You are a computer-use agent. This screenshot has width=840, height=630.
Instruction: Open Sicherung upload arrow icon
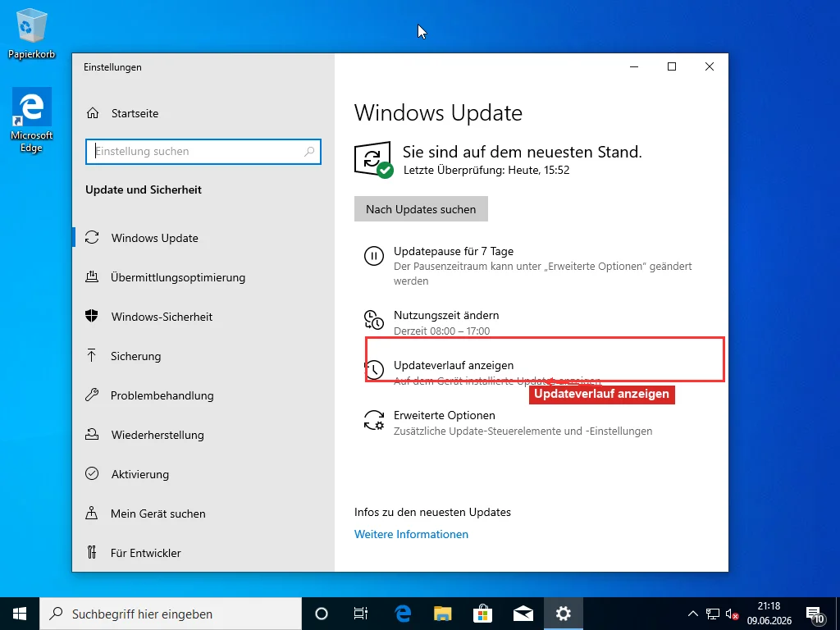pyautogui.click(x=92, y=355)
